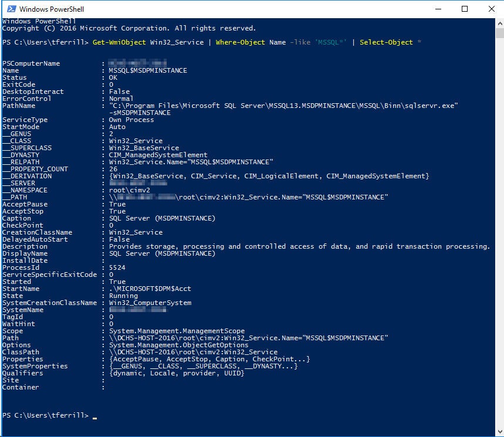Click the ProcessId value 5524
This screenshot has width=504, height=437.
117,267
